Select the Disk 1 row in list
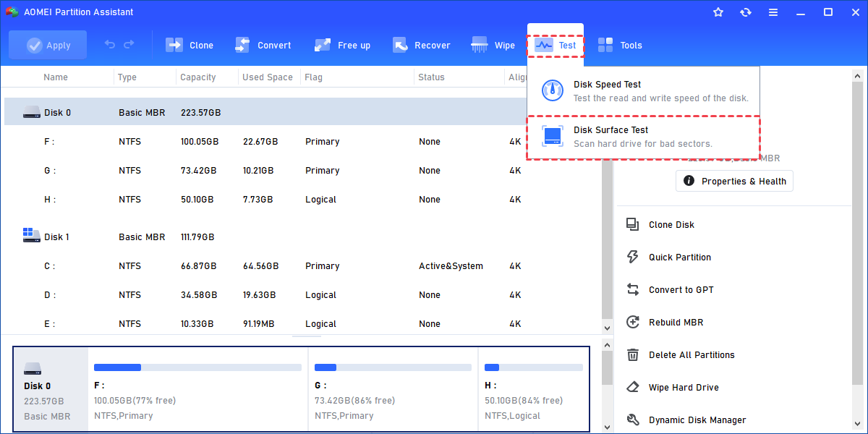This screenshot has height=434, width=868. click(302, 237)
